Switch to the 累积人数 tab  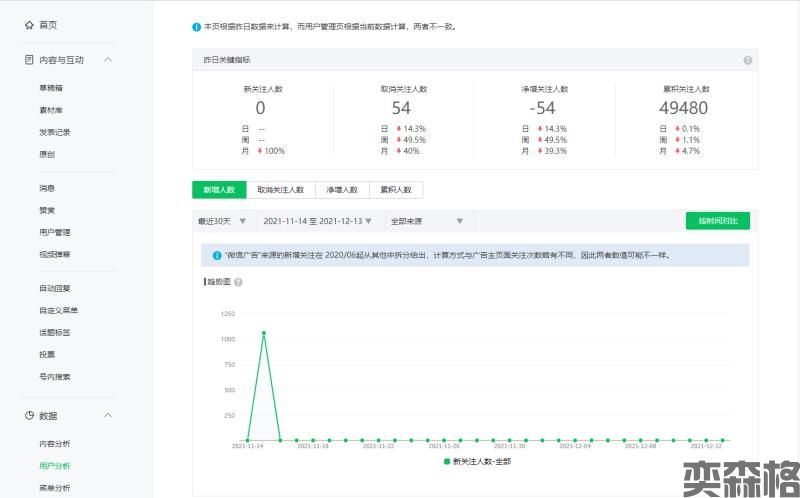click(395, 189)
